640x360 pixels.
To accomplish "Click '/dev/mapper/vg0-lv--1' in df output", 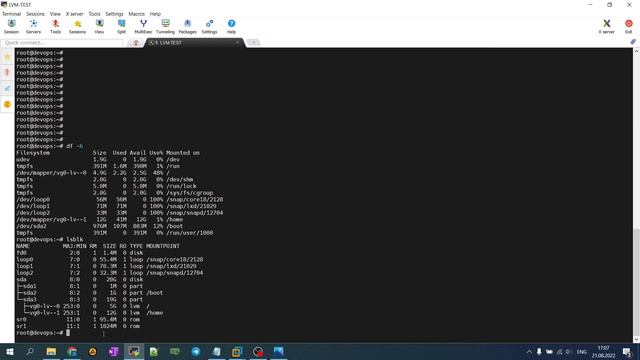I will (x=51, y=220).
